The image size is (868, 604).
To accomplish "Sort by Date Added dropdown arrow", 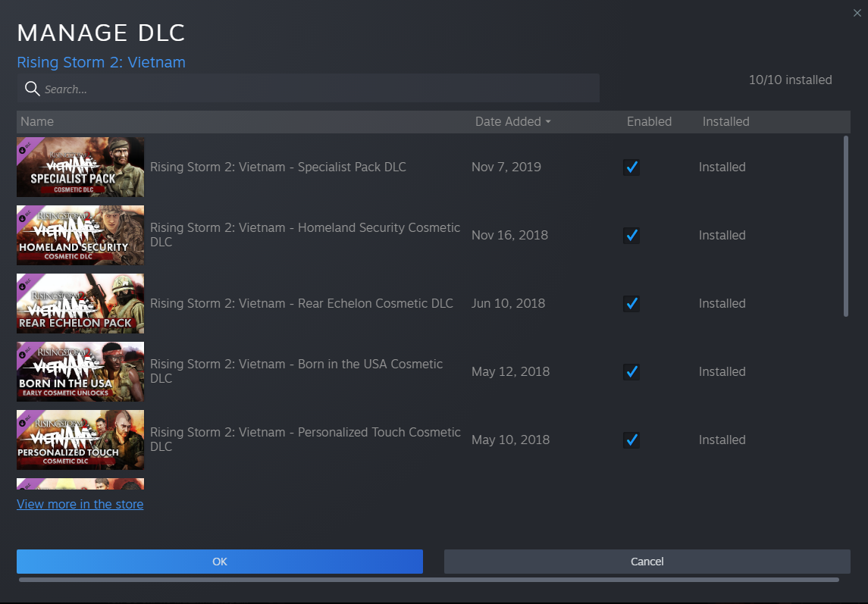I will point(548,122).
